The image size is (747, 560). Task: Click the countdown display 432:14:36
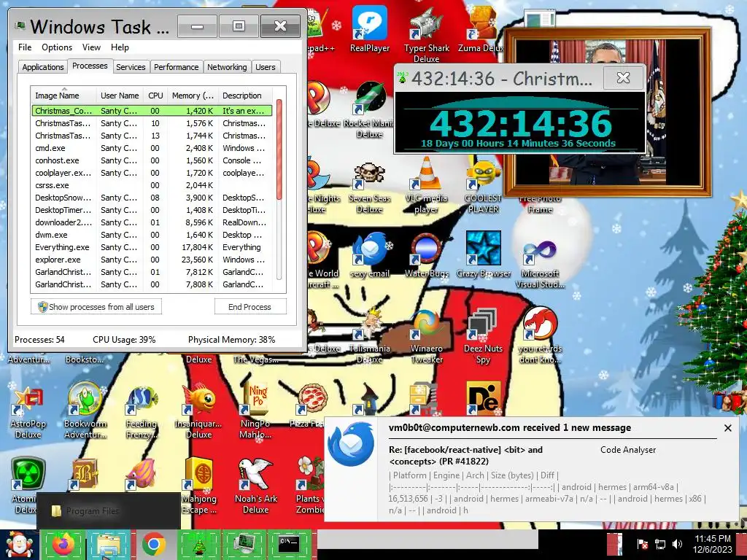(x=520, y=122)
